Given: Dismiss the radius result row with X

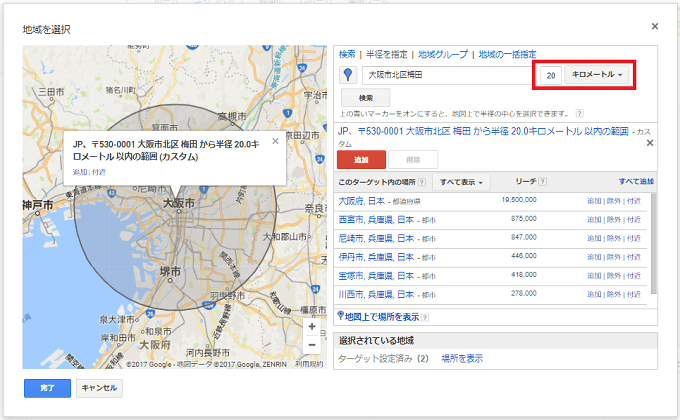Looking at the screenshot, I should (x=650, y=143).
